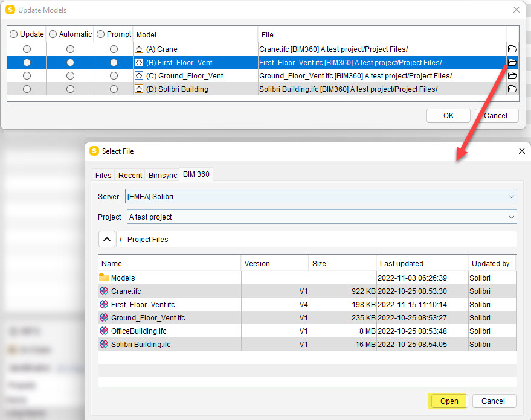531x420 pixels.
Task: Click the up-folder arrow button
Action: [x=106, y=240]
